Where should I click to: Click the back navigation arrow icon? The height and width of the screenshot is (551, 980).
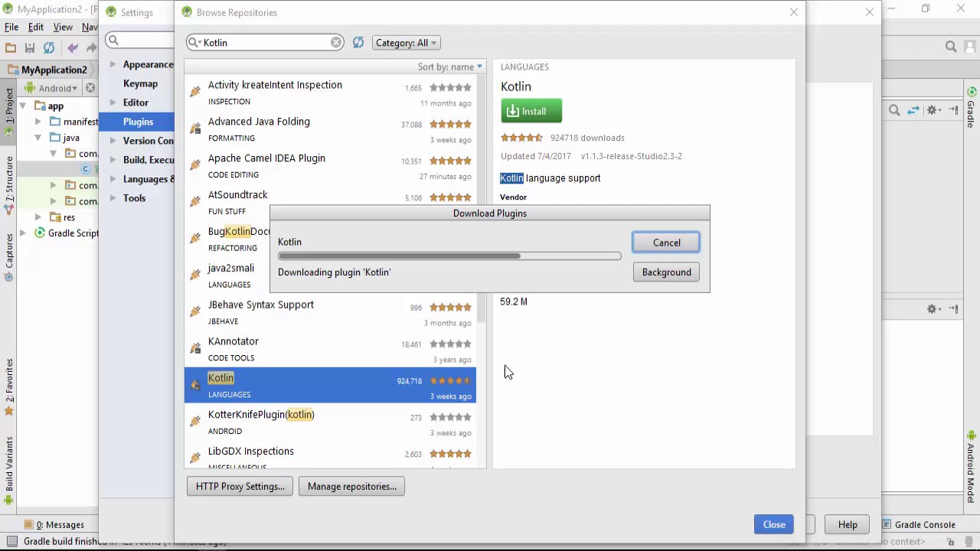pos(73,47)
